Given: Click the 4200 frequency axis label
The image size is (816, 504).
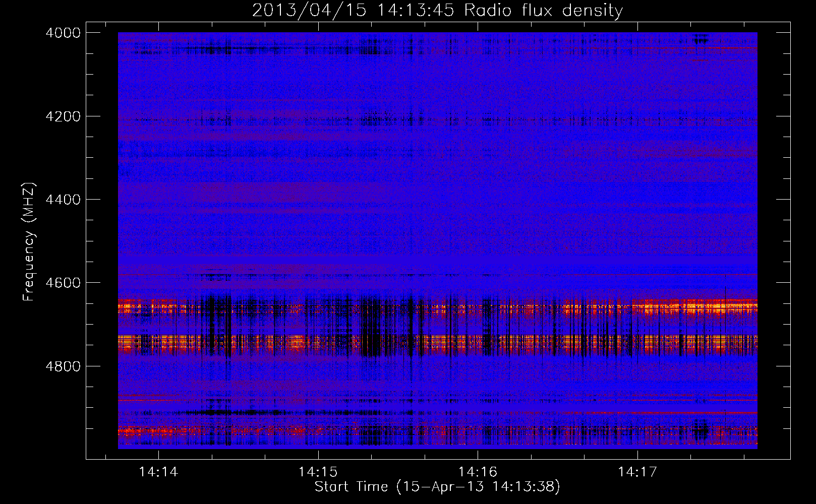Looking at the screenshot, I should 63,116.
